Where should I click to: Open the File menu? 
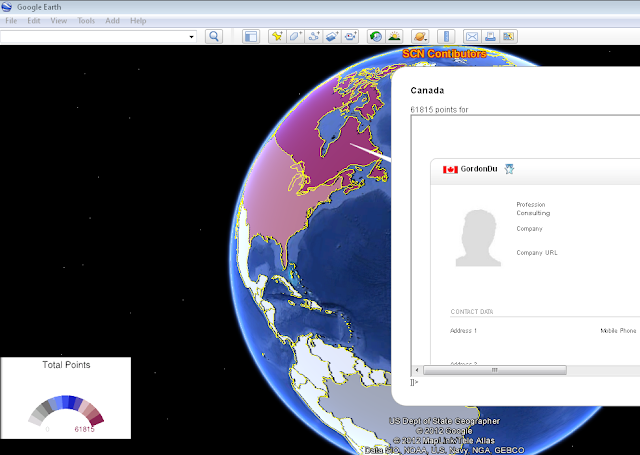(x=11, y=21)
